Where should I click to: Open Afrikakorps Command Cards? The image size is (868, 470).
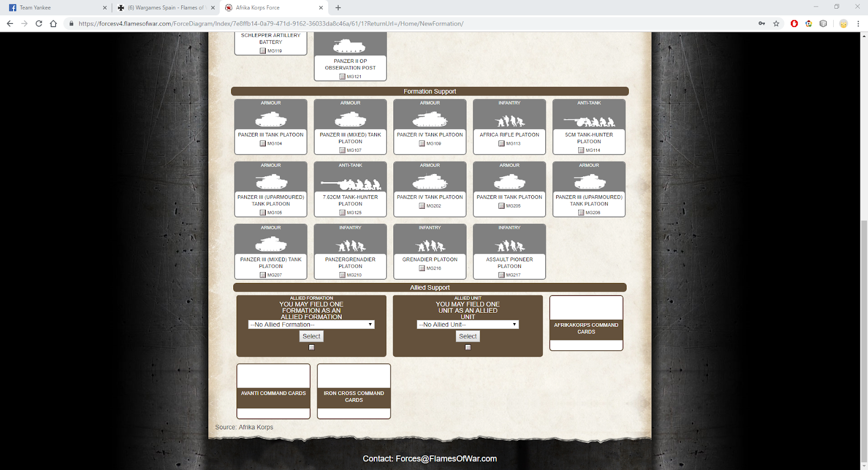[x=586, y=323]
